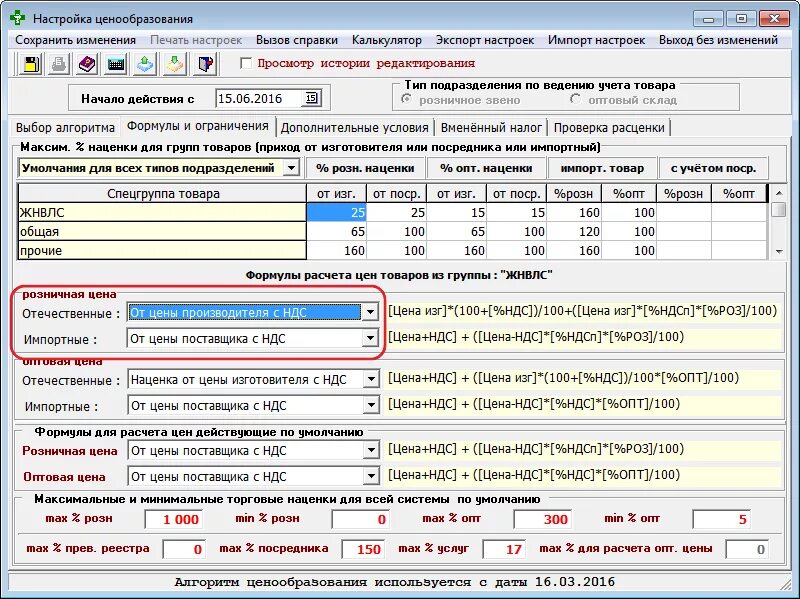800x599 pixels.
Task: Switch to Выбор алгоритма tab
Action: pyautogui.click(x=65, y=128)
